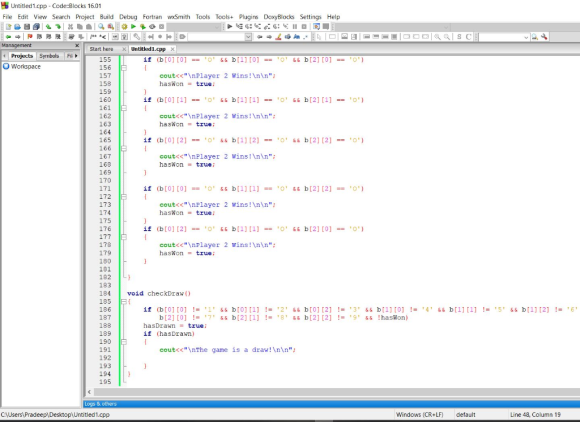Open Find with the magnifier icon
580x422 pixels.
click(x=101, y=27)
